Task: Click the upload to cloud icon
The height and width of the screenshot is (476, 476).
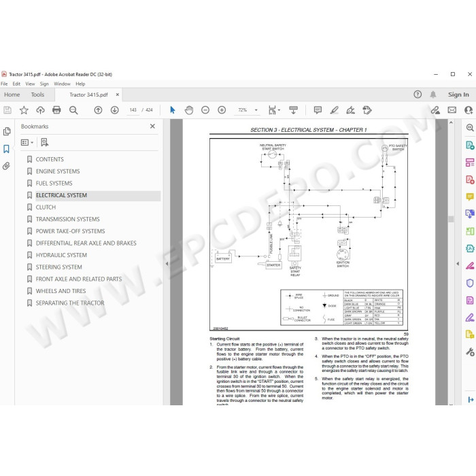Action: (40, 110)
